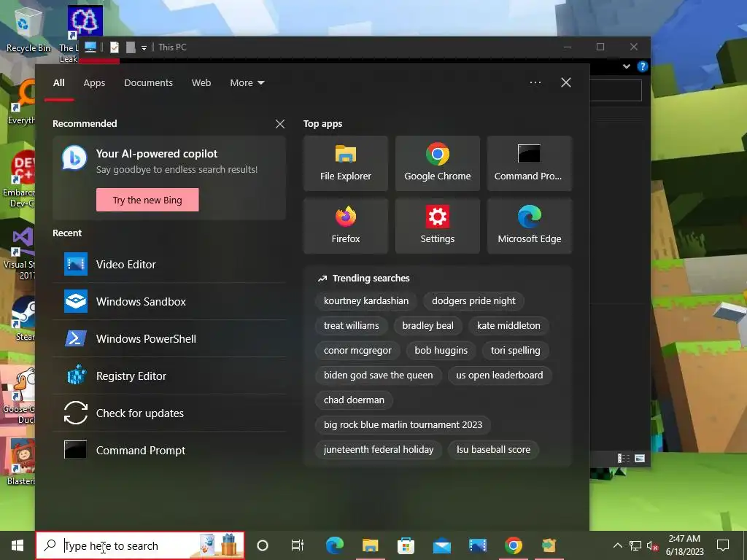Search trending bob huggins
Viewport: 747px width, 560px height.
pos(441,351)
